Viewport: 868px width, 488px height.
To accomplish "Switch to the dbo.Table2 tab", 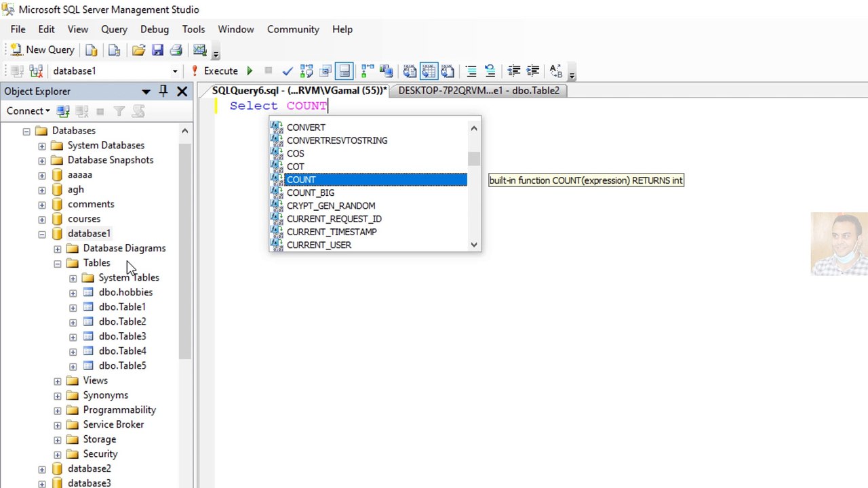I will click(479, 90).
